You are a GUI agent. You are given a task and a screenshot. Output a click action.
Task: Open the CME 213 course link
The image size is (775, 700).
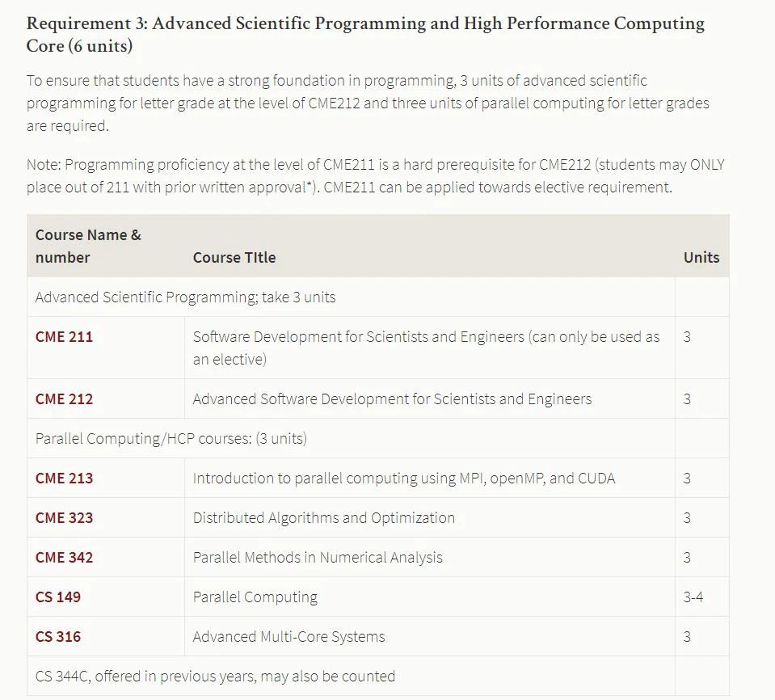click(x=65, y=478)
